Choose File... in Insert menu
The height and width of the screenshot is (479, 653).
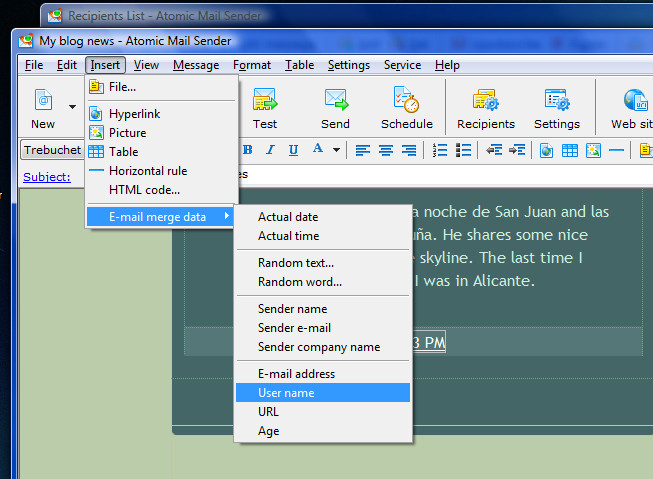coord(162,87)
